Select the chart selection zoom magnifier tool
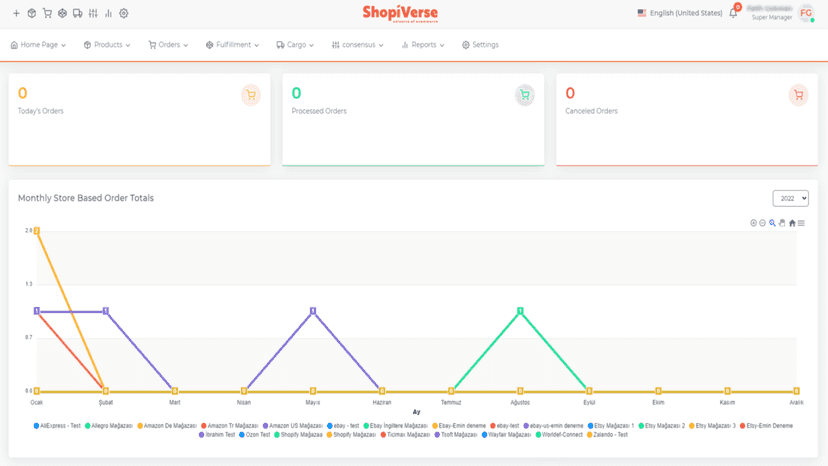Viewport: 828px width, 466px height. click(x=772, y=223)
